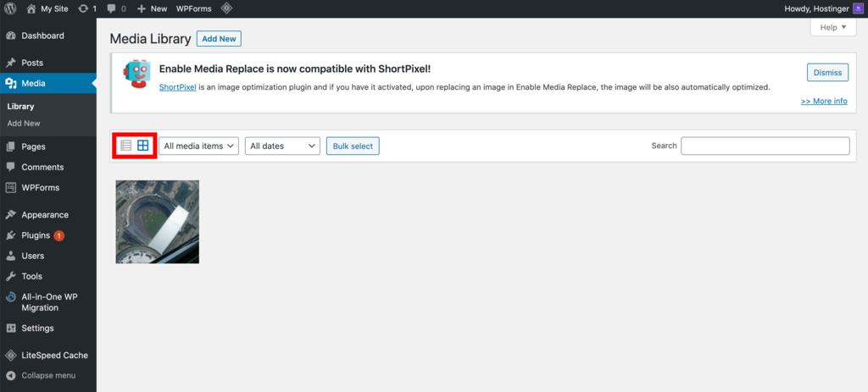Switch to list view icon

126,146
